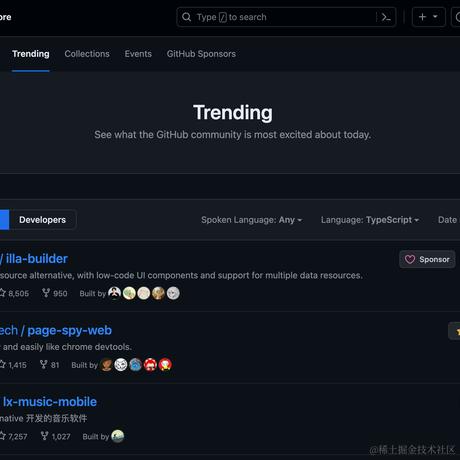The height and width of the screenshot is (460, 460).
Task: Open red mushroom avatar of page-spy-web
Action: tap(150, 365)
